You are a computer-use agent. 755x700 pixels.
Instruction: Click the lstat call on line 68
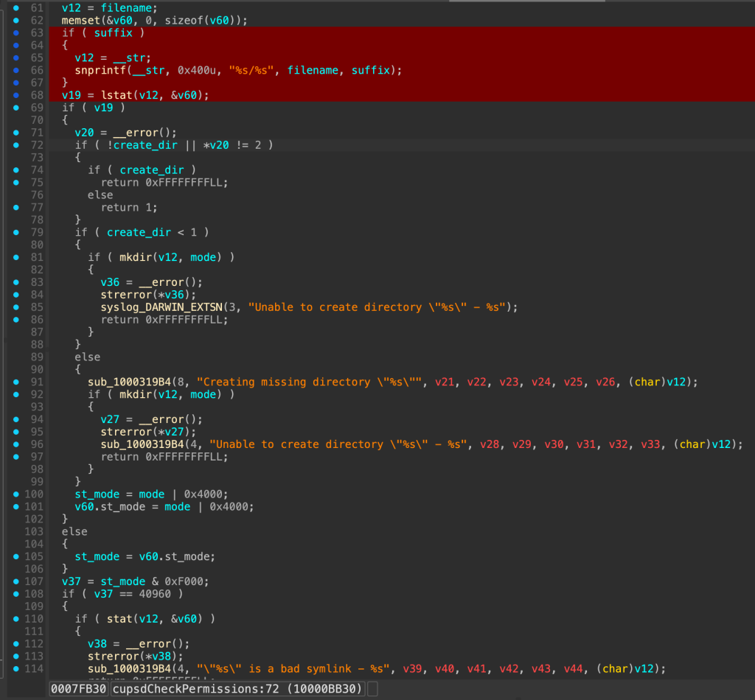coord(116,95)
